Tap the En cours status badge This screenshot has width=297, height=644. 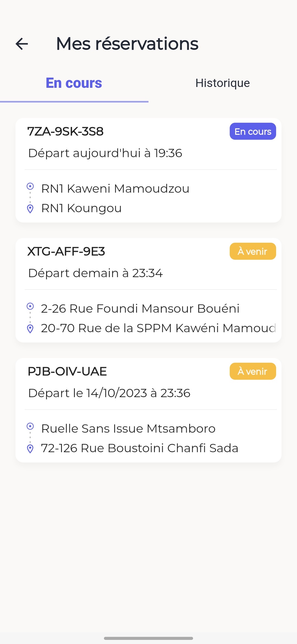point(253,132)
